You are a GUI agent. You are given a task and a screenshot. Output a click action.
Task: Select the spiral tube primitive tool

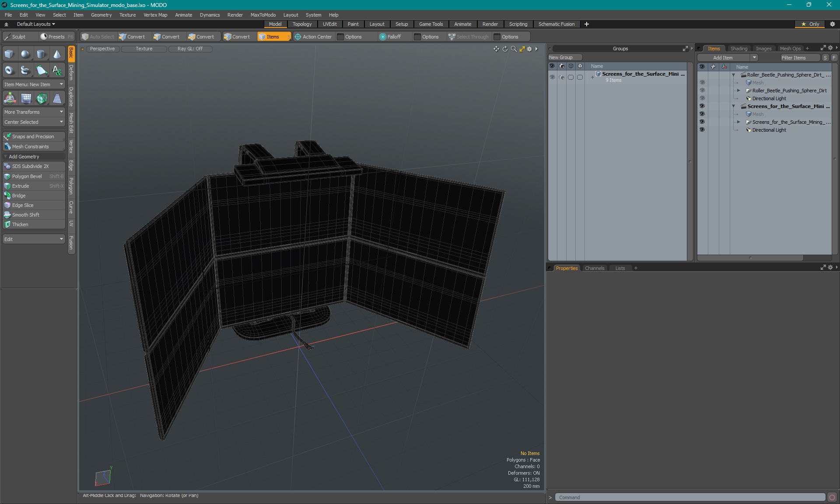click(x=25, y=70)
